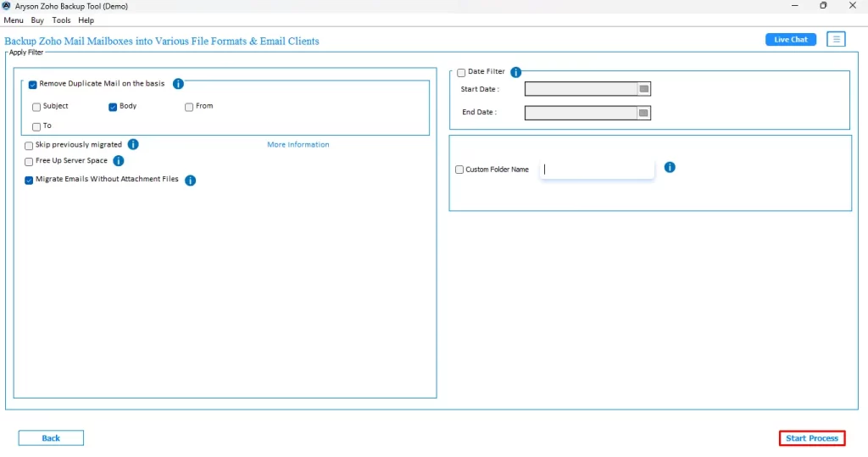Screen dimensions: 868x457
Task: Enable Skip previously migrated option
Action: pos(29,146)
